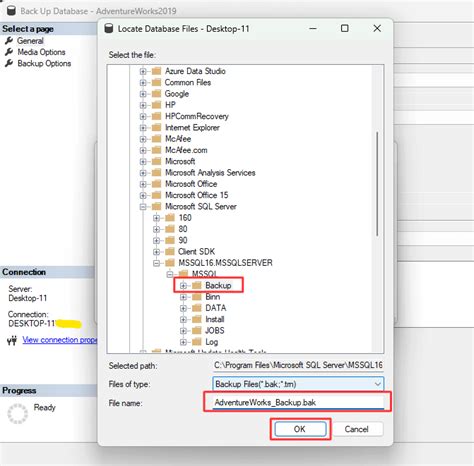
Task: Maximize the Locate Database Files dialog
Action: [x=345, y=28]
